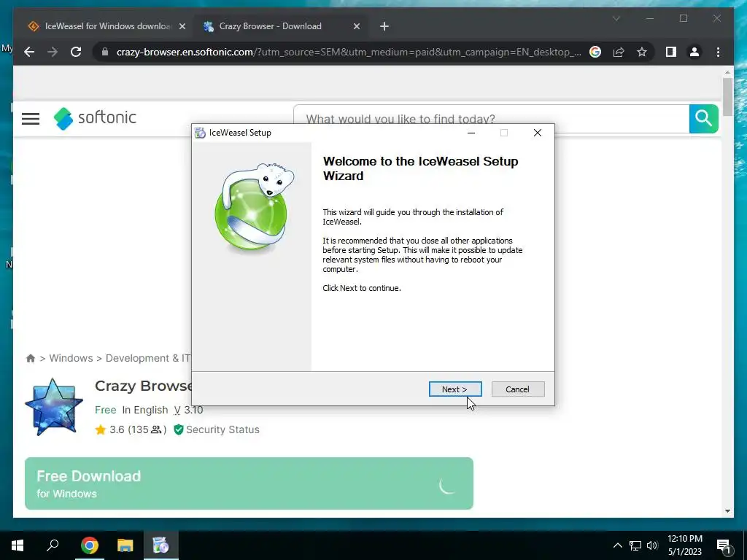The width and height of the screenshot is (747, 560).
Task: Minimize the IceWeasel Setup dialog
Action: [471, 133]
